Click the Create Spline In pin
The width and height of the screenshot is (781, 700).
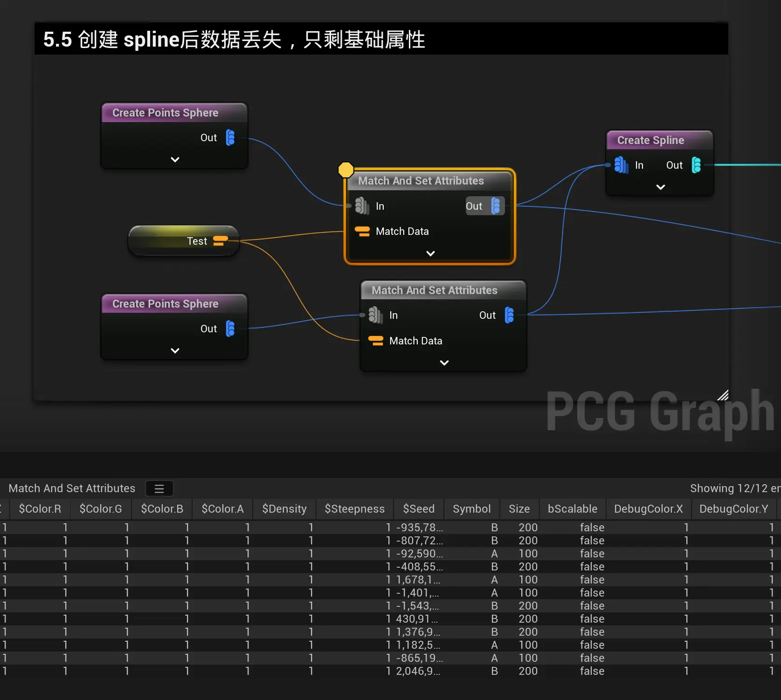(x=621, y=165)
